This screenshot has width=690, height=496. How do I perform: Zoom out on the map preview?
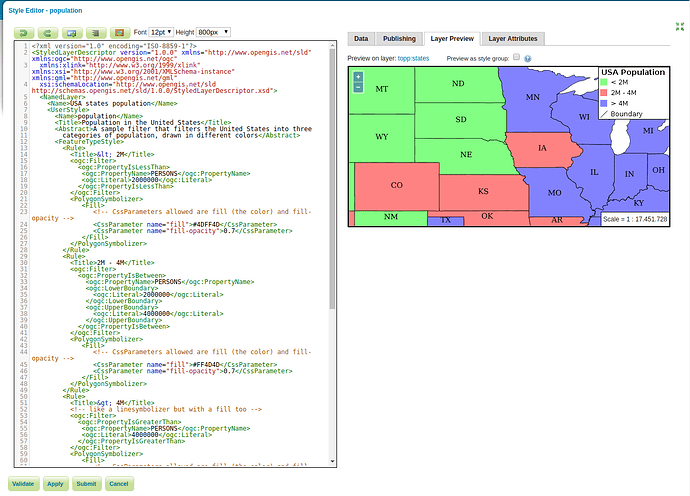[x=358, y=87]
